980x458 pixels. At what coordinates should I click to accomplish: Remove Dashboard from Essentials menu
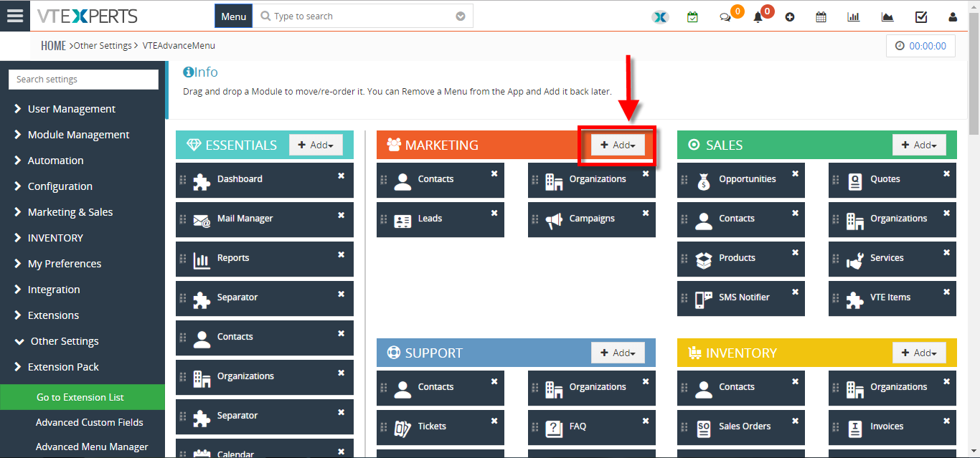point(341,175)
